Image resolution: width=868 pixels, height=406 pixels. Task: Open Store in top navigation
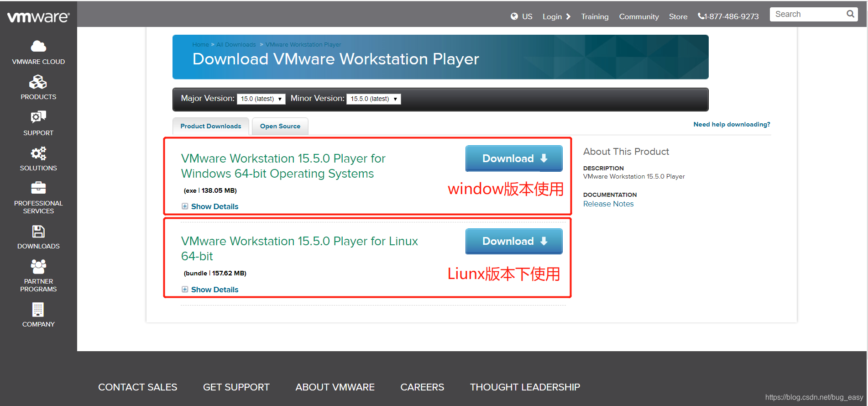click(x=678, y=16)
